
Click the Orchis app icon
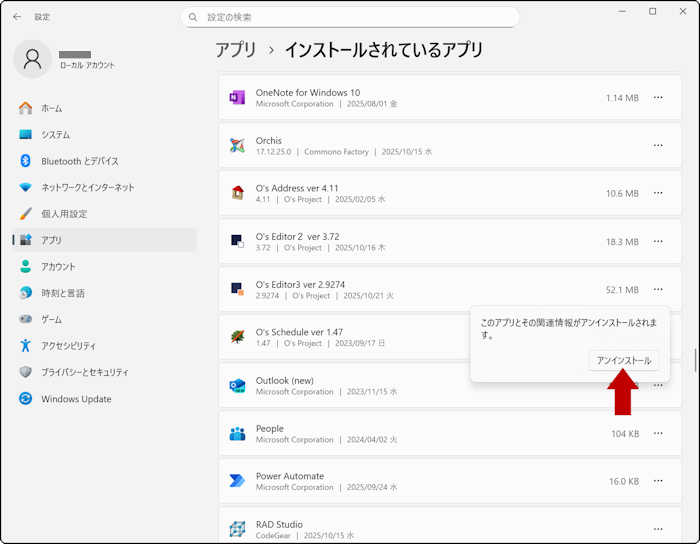tap(237, 146)
